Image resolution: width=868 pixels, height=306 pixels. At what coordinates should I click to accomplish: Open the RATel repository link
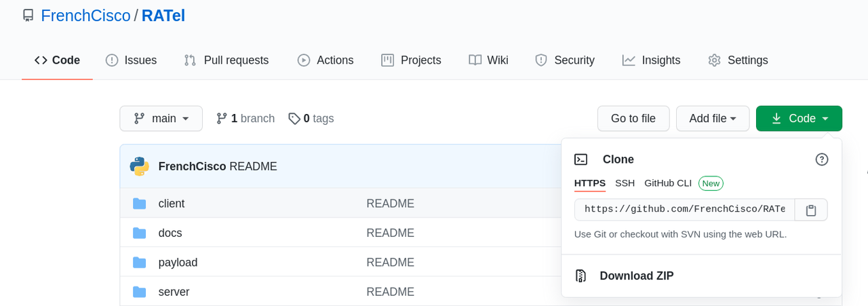163,16
